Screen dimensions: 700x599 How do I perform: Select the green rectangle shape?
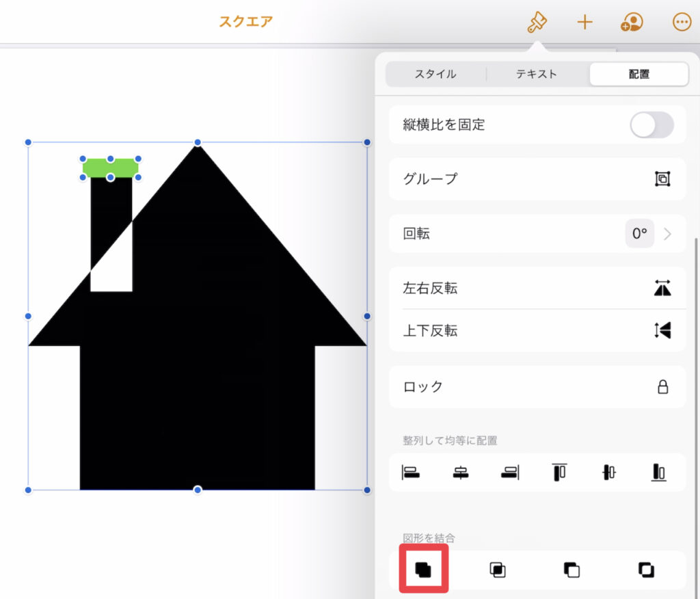(110, 168)
